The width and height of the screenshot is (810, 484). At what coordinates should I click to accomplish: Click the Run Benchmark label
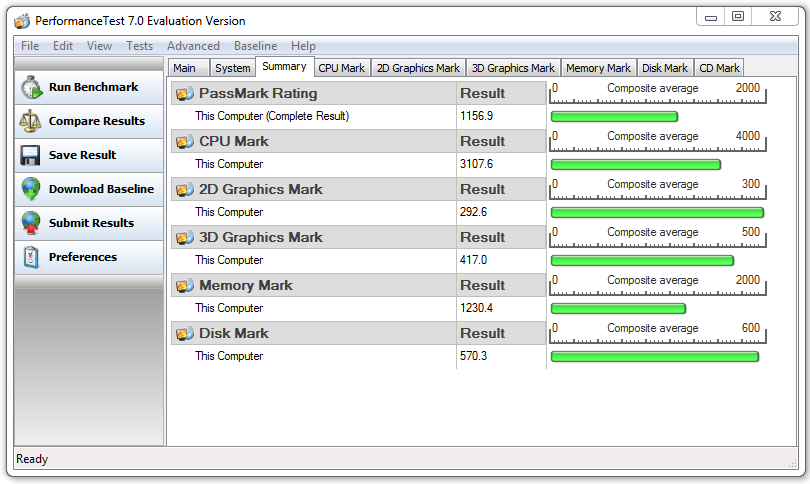tap(94, 87)
